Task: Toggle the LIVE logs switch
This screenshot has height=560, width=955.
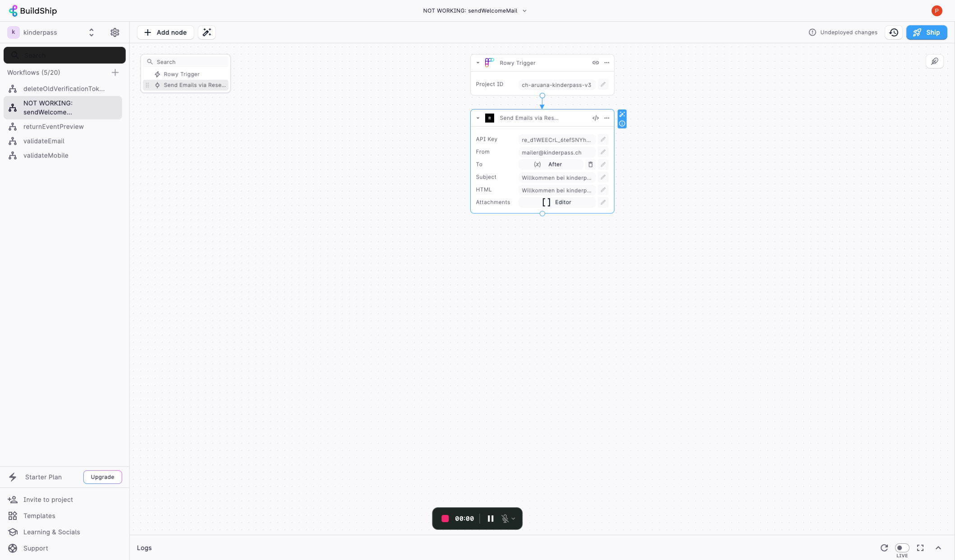Action: [902, 548]
